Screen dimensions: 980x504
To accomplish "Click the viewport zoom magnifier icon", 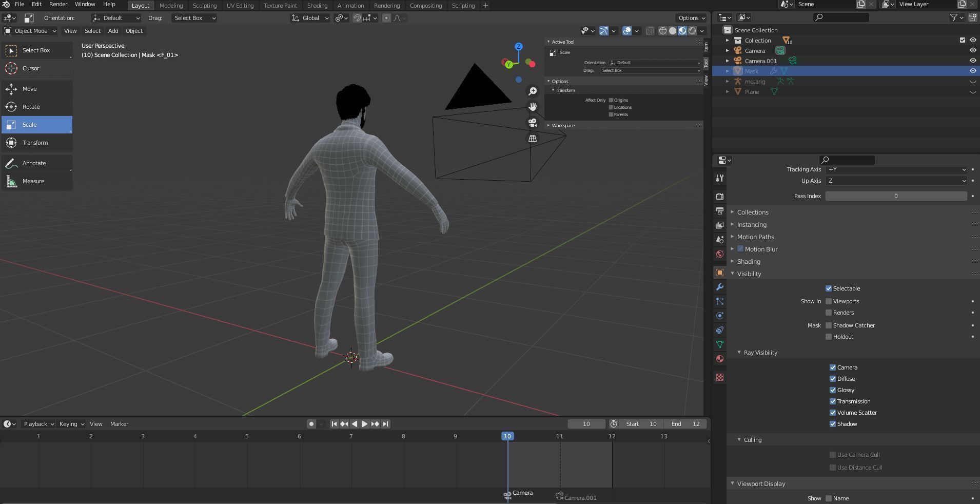I will (533, 91).
